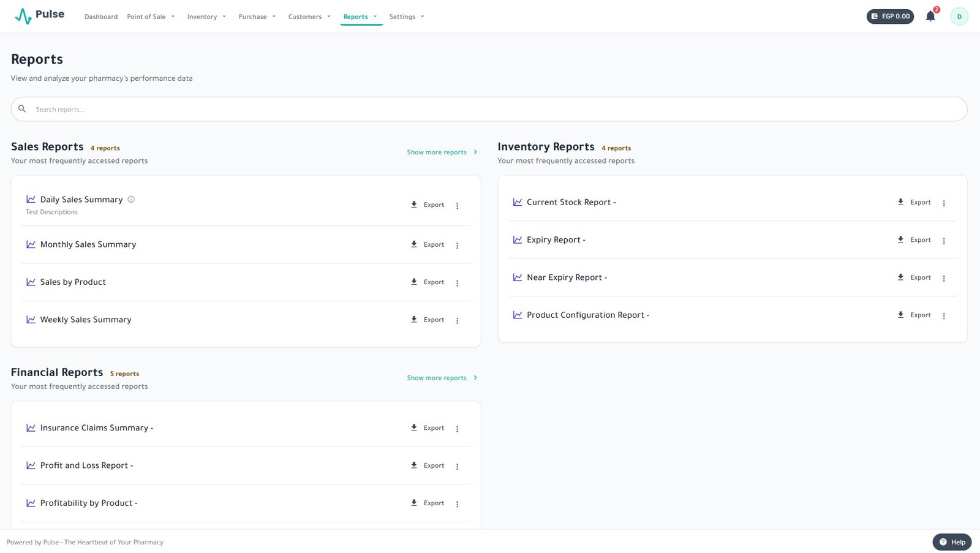Go to the Dashboard menu item
The image size is (980, 553).
[101, 17]
